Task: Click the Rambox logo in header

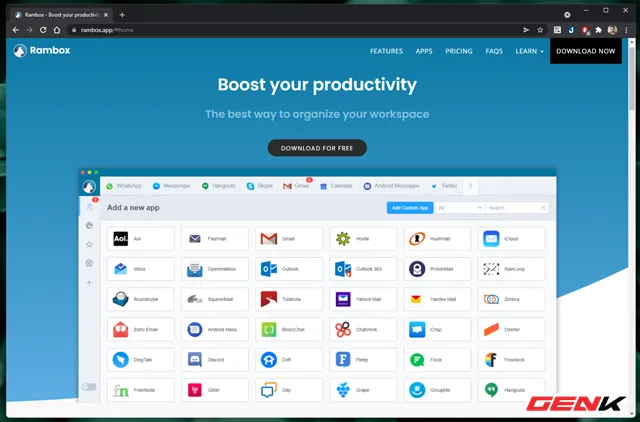Action: (x=42, y=51)
